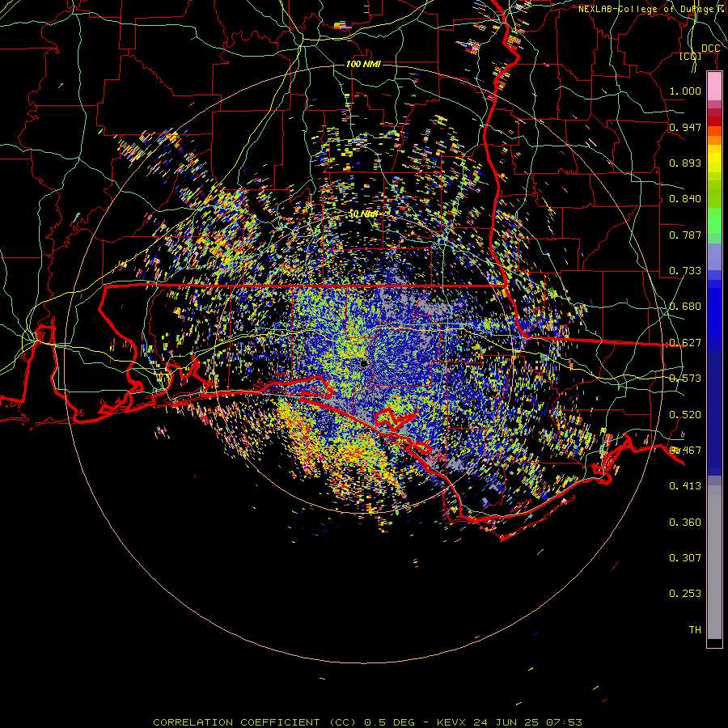Click the 0.733 legend value

[x=685, y=271]
